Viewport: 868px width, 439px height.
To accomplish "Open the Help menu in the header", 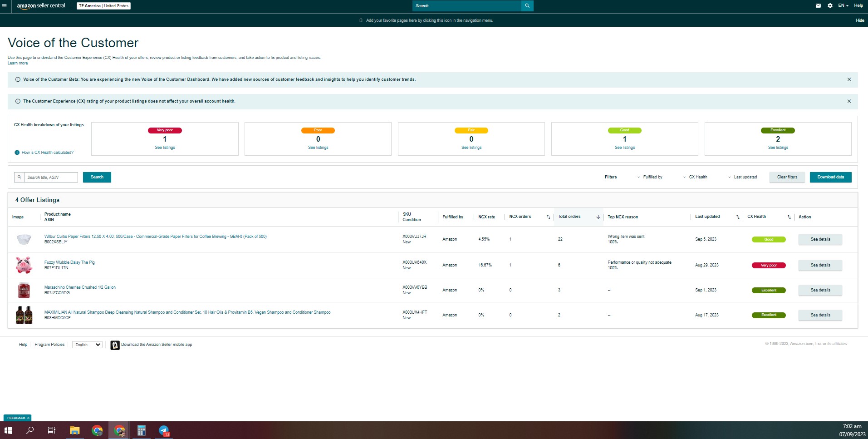I will [858, 6].
